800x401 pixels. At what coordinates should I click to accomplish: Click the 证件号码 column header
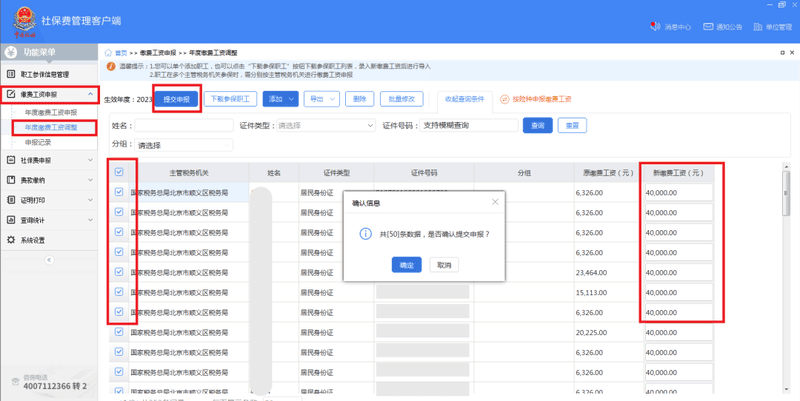coord(424,173)
